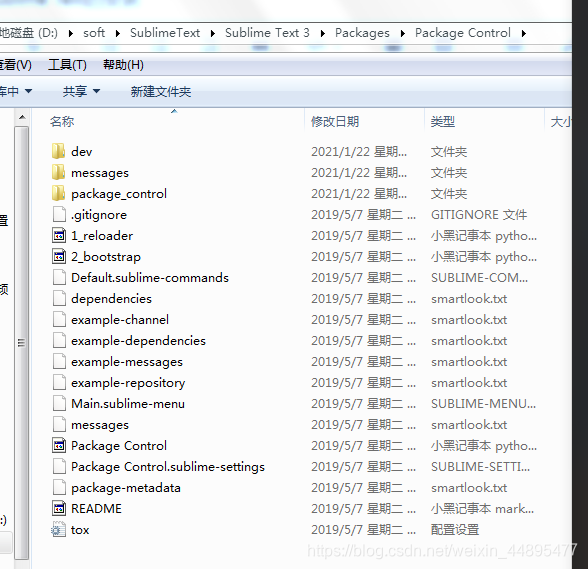The width and height of the screenshot is (588, 569).
Task: Click the 1_reloader python file icon
Action: click(59, 236)
